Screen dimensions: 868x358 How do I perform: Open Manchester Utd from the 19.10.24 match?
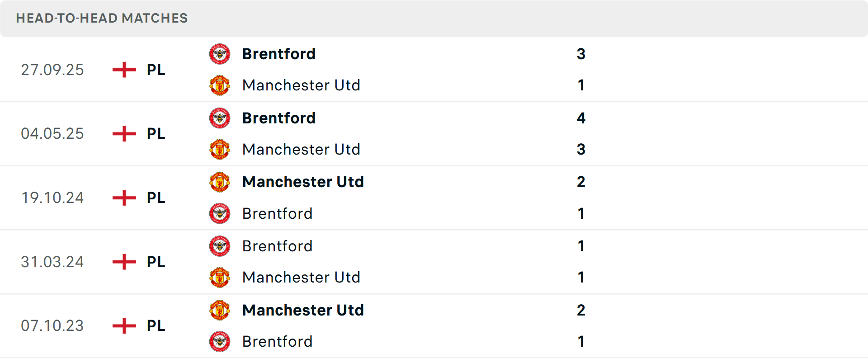tap(303, 182)
